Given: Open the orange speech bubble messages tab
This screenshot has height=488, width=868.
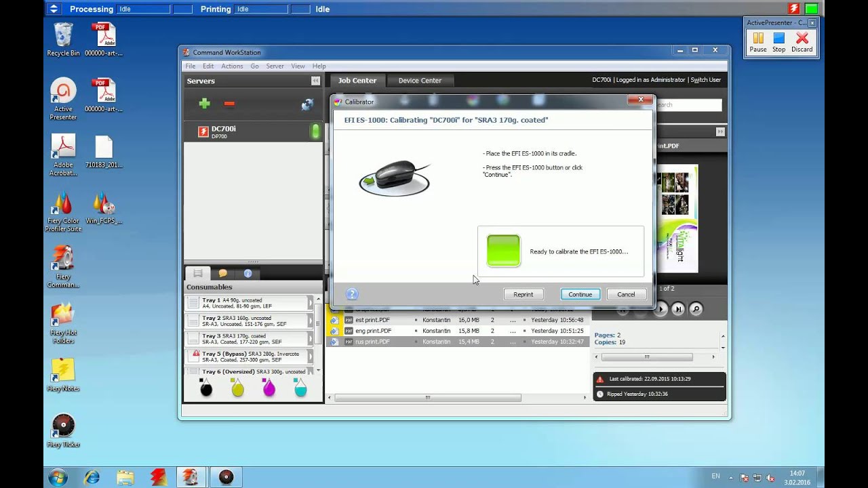Looking at the screenshot, I should 223,273.
